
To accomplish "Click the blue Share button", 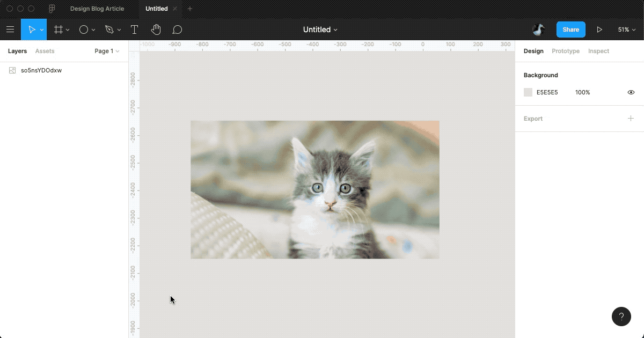I will coord(570,30).
